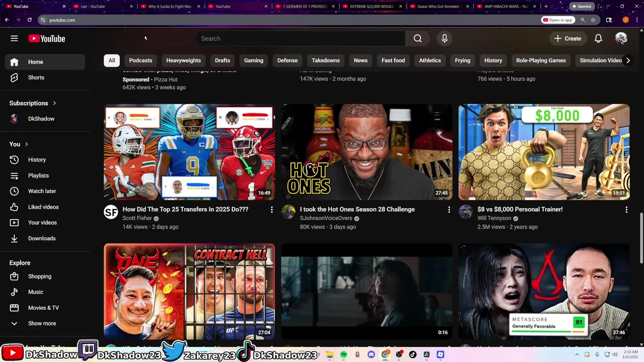Image resolution: width=644 pixels, height=362 pixels.
Task: Select the All filter chip
Action: [112, 60]
